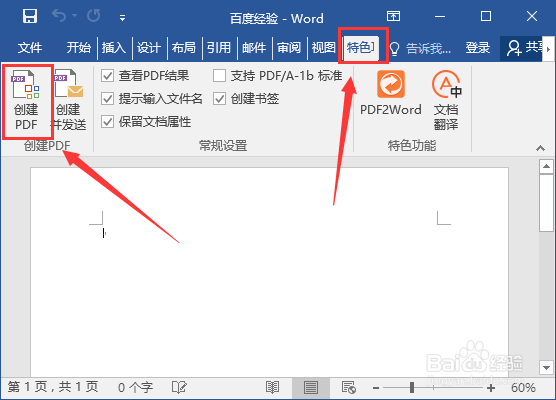Click the proofing spell-check icon
Viewport: 556px width, 400px height.
[179, 387]
